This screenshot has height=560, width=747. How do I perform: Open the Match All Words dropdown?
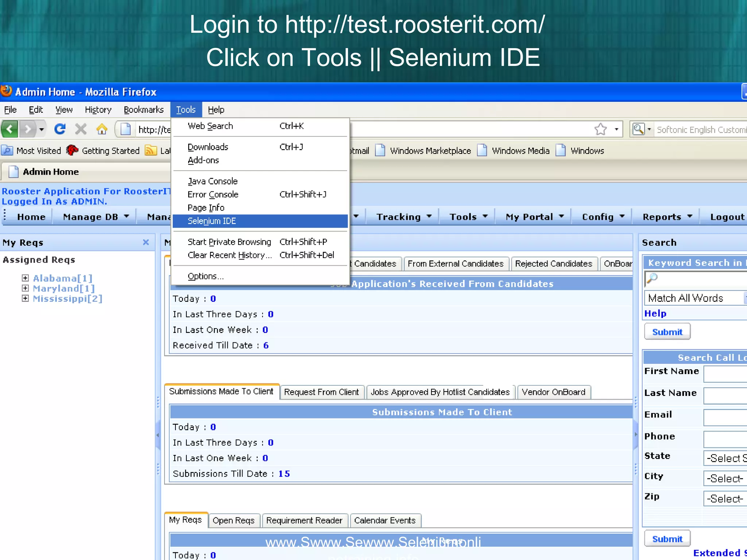click(x=696, y=298)
